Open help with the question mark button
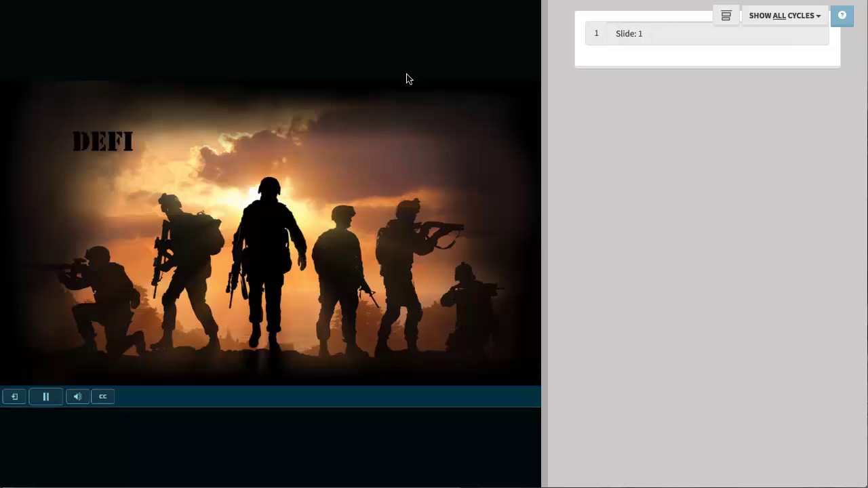This screenshot has width=868, height=488. tap(842, 16)
